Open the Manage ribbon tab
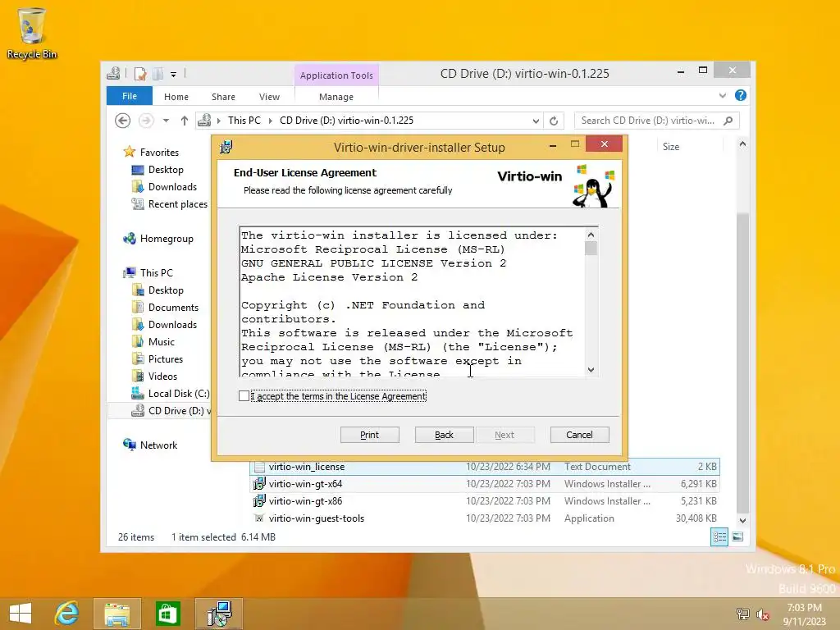This screenshot has height=630, width=840. tap(336, 97)
